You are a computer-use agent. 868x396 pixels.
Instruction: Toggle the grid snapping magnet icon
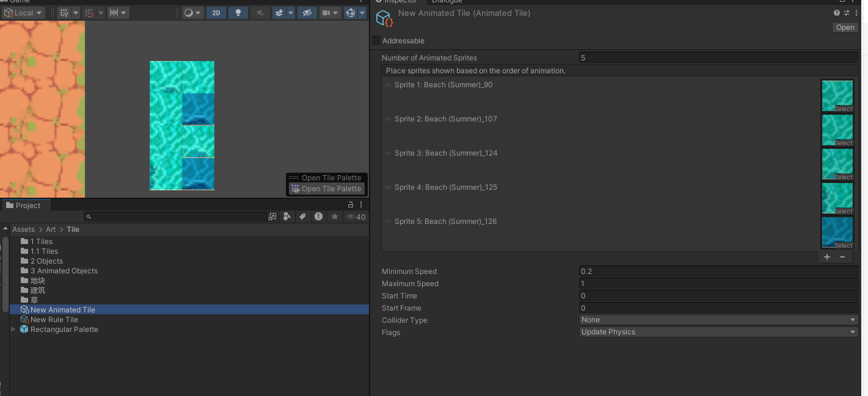(x=89, y=13)
